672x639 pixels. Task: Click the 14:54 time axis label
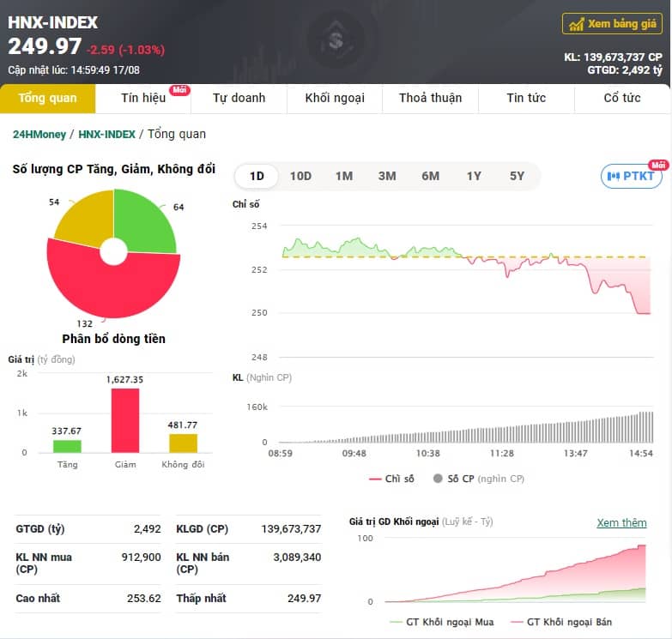[641, 453]
